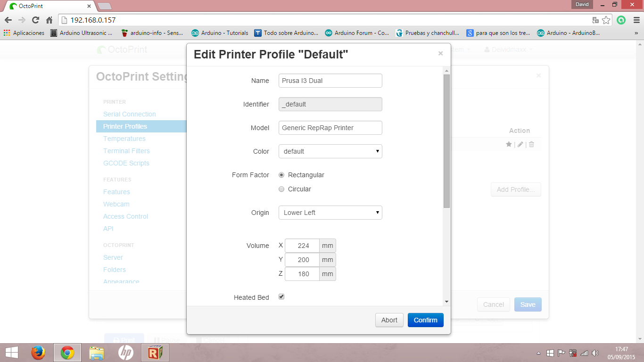The width and height of the screenshot is (644, 362).
Task: Click the Abort button
Action: [x=389, y=320]
